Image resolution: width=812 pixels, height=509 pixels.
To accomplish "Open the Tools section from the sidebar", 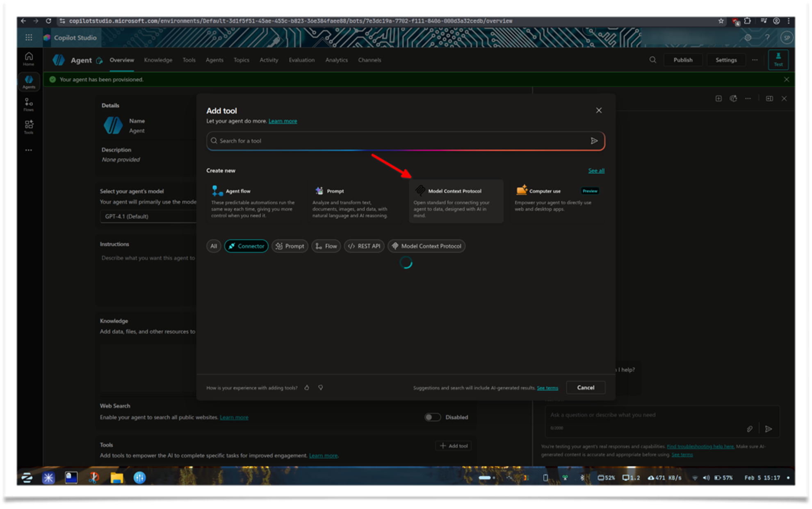I will point(29,126).
